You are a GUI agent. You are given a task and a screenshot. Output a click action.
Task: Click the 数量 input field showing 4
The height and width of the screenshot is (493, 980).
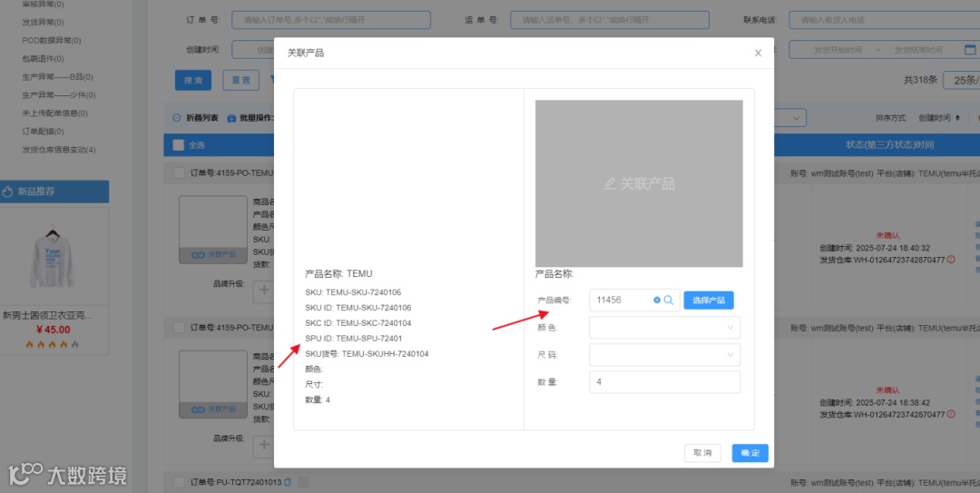665,381
